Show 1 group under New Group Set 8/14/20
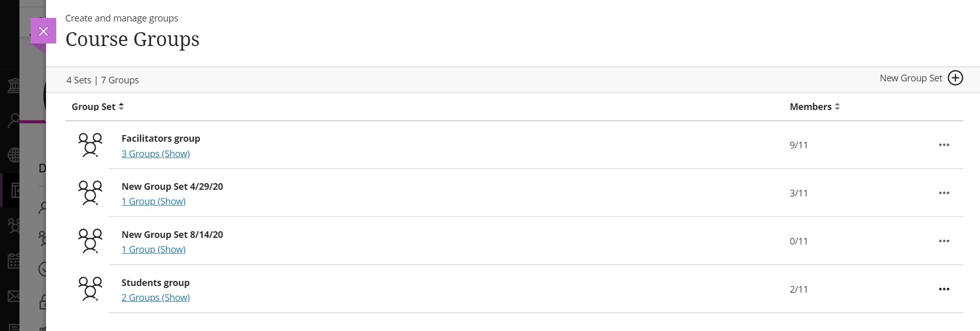 [153, 249]
